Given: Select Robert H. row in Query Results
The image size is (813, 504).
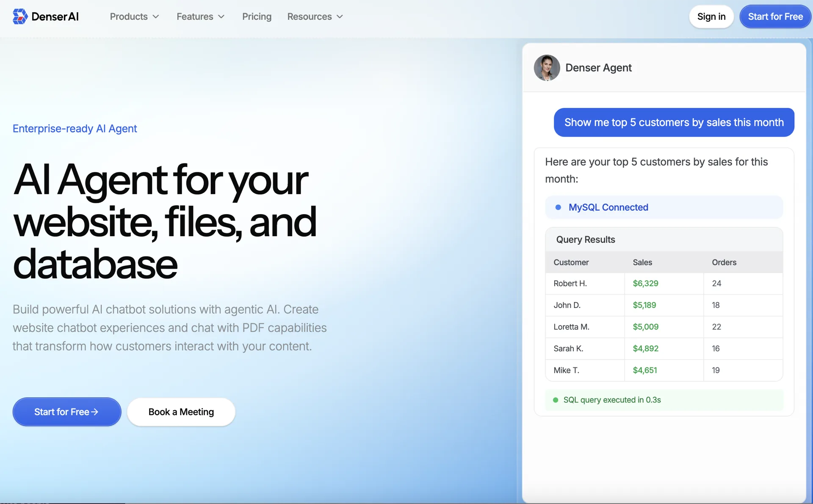Looking at the screenshot, I should click(x=663, y=284).
